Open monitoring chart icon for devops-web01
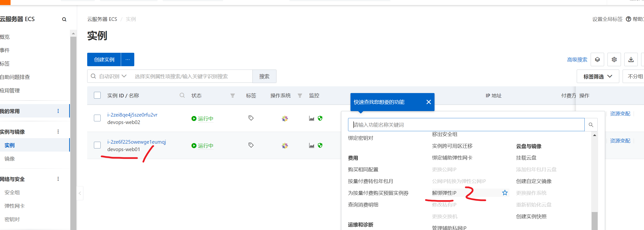The width and height of the screenshot is (644, 230). [x=312, y=146]
